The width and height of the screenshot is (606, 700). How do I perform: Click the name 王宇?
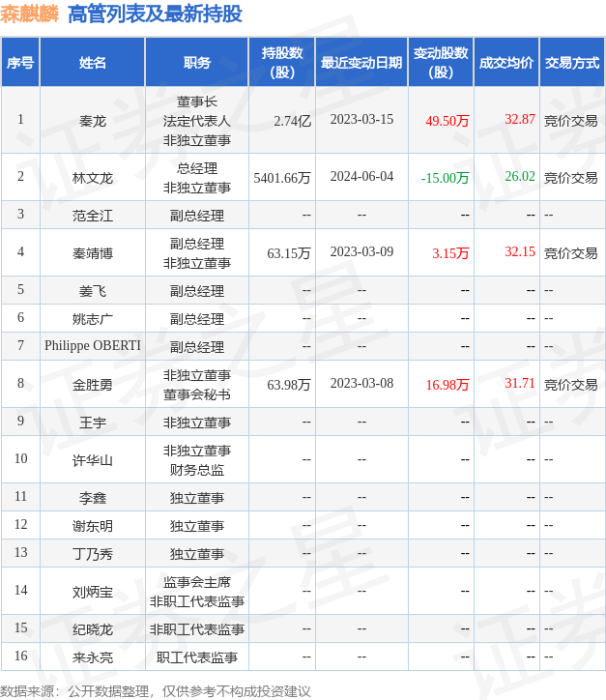[x=93, y=423]
